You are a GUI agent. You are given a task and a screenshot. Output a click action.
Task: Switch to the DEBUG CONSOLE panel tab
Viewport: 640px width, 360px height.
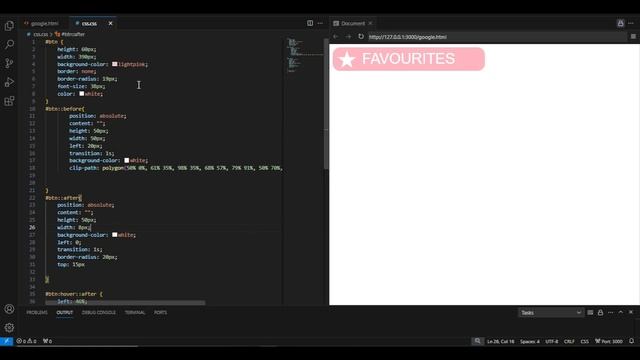tap(99, 313)
